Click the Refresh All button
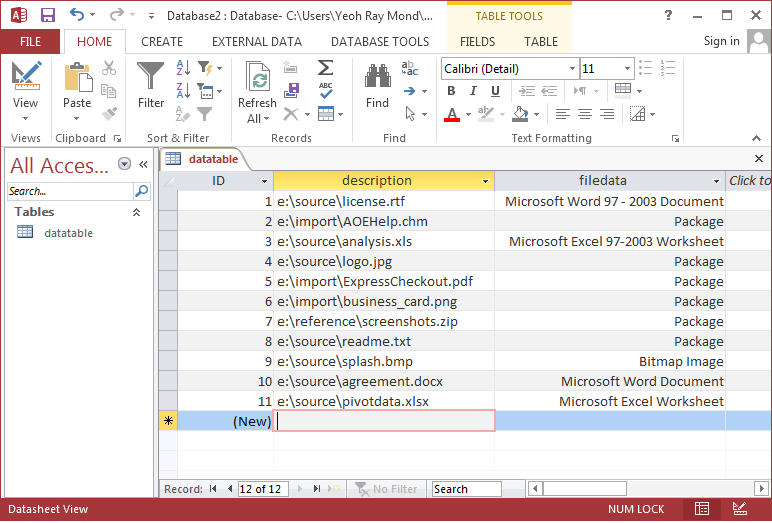Viewport: 772px width, 523px height. (257, 91)
